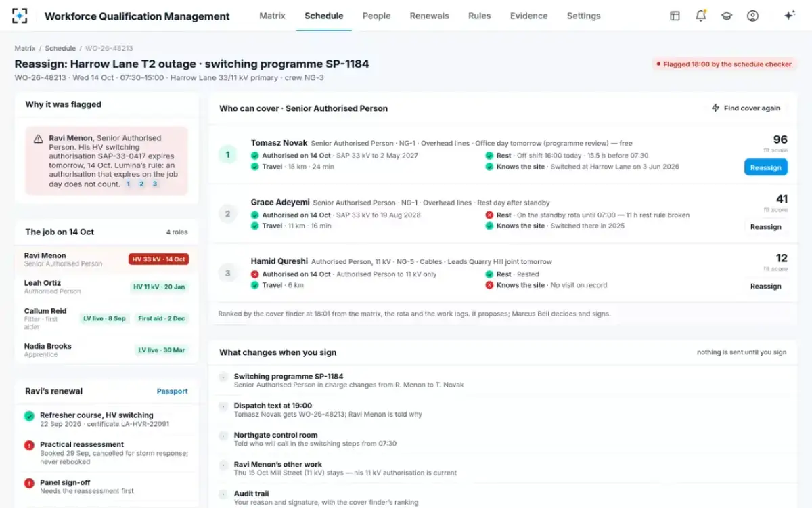Click Tomasz Novak's green Rest check icon
The height and width of the screenshot is (508, 812).
[489, 156]
